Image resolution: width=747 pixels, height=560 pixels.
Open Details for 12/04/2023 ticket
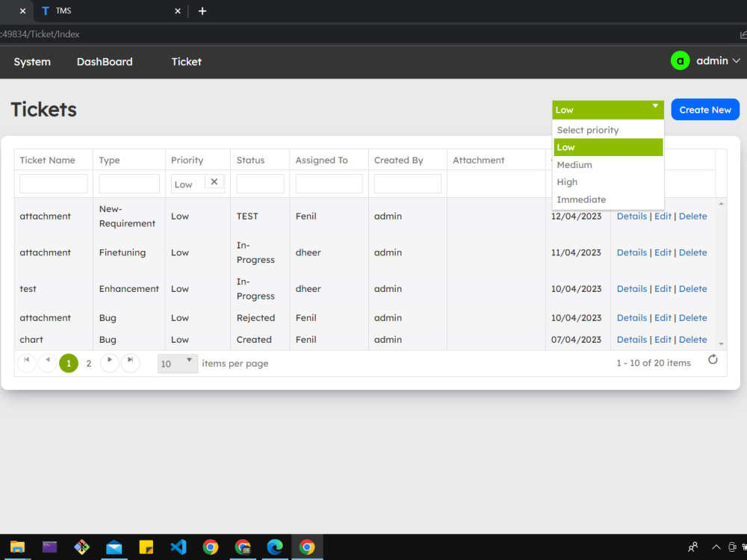pyautogui.click(x=632, y=217)
